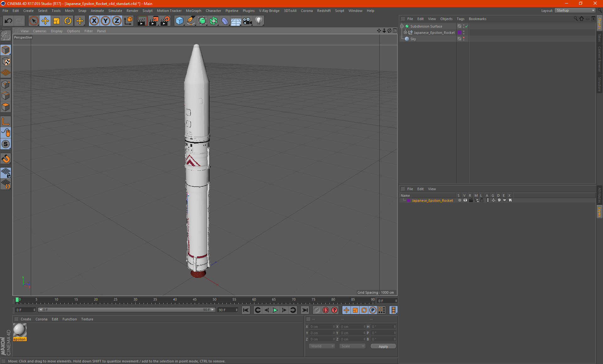Viewport: 603px width, 364px height.
Task: Add a Cube primitive object
Action: pyautogui.click(x=179, y=21)
